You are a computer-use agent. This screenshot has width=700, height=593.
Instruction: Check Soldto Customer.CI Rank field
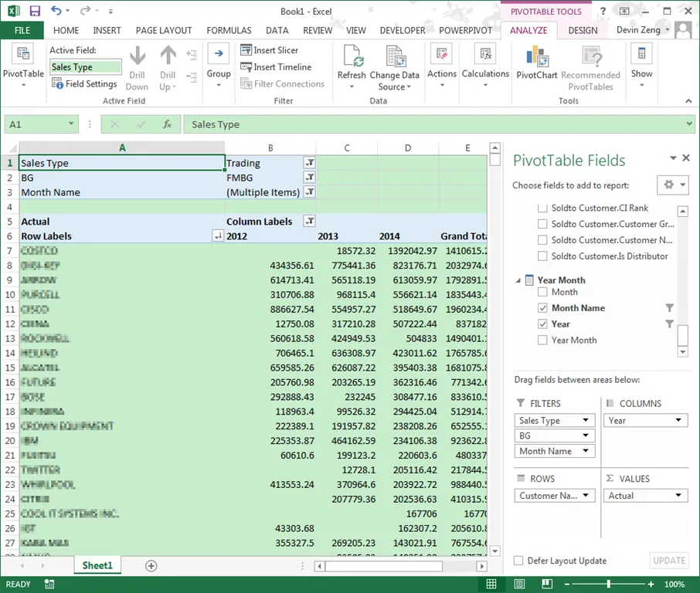pos(542,208)
